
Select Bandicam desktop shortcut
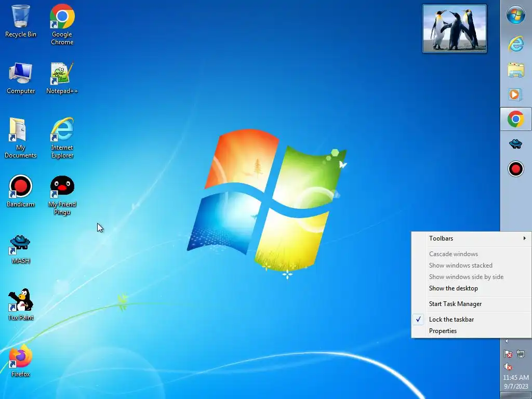(x=21, y=191)
